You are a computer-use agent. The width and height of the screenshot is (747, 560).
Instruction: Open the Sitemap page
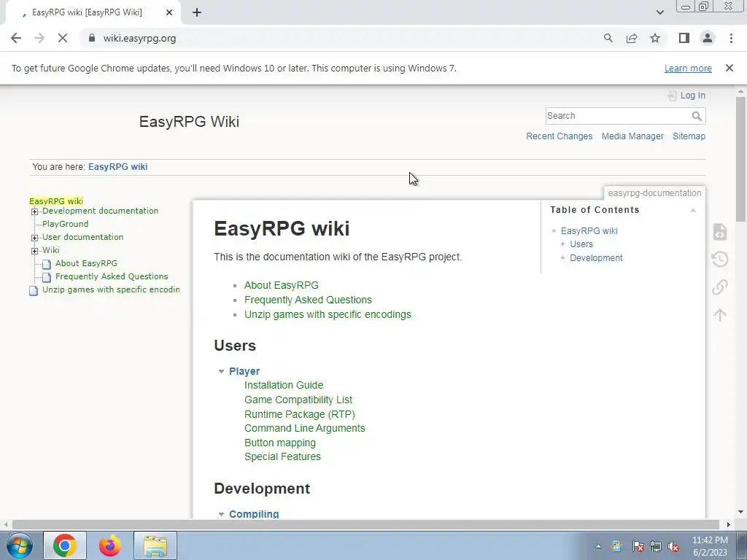pyautogui.click(x=689, y=136)
